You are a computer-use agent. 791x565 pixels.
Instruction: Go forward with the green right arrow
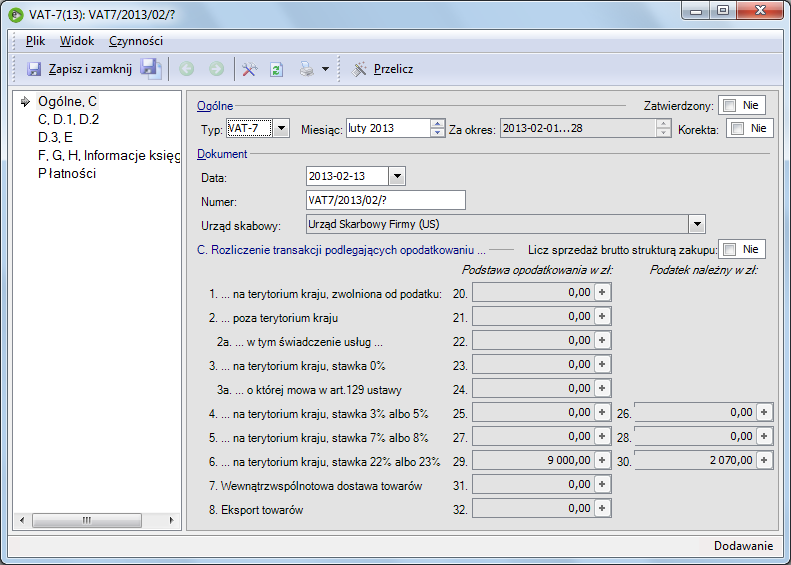(216, 69)
